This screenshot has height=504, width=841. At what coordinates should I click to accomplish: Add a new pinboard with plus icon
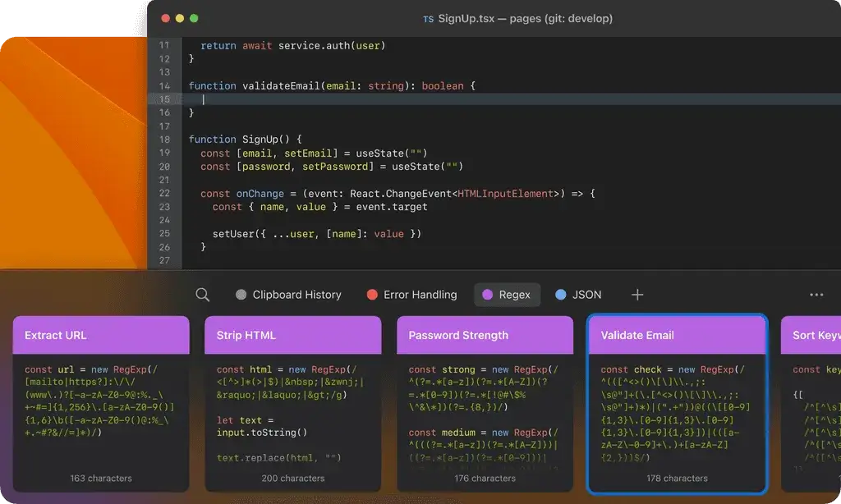pos(636,295)
